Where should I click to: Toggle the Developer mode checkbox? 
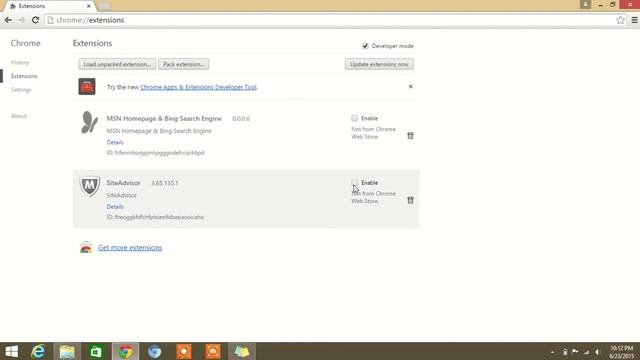(x=365, y=46)
